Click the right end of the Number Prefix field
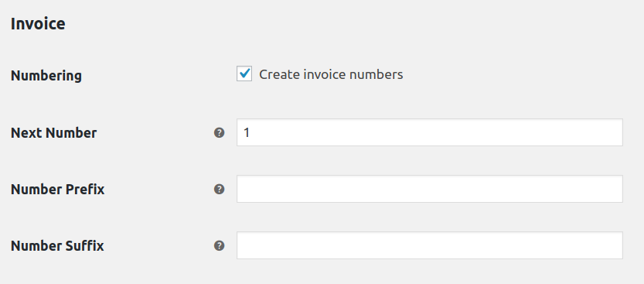Viewport: 644px width, 284px height. tap(612, 189)
